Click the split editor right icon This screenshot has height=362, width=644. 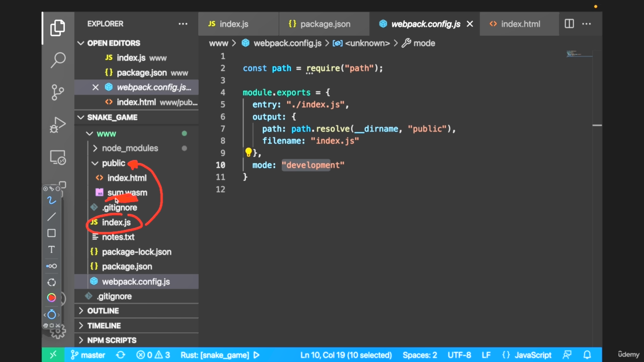pos(569,24)
